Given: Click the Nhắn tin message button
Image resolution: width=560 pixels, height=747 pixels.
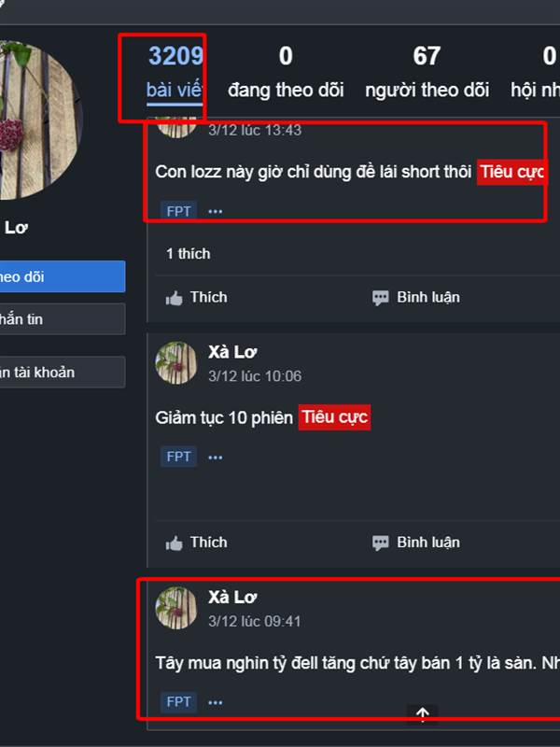Looking at the screenshot, I should [62, 318].
